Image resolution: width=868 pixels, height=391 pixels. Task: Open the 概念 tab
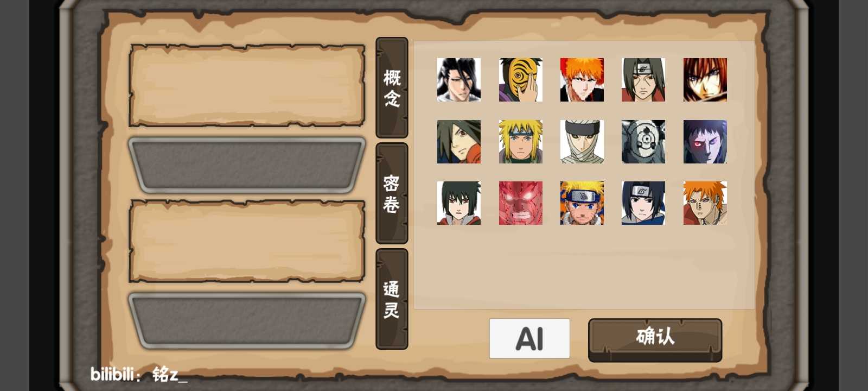(x=392, y=87)
